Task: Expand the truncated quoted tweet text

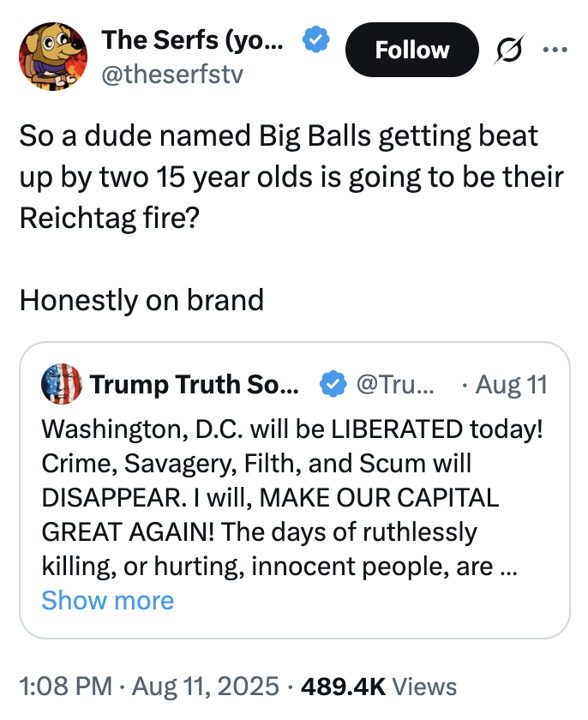Action: tap(108, 600)
